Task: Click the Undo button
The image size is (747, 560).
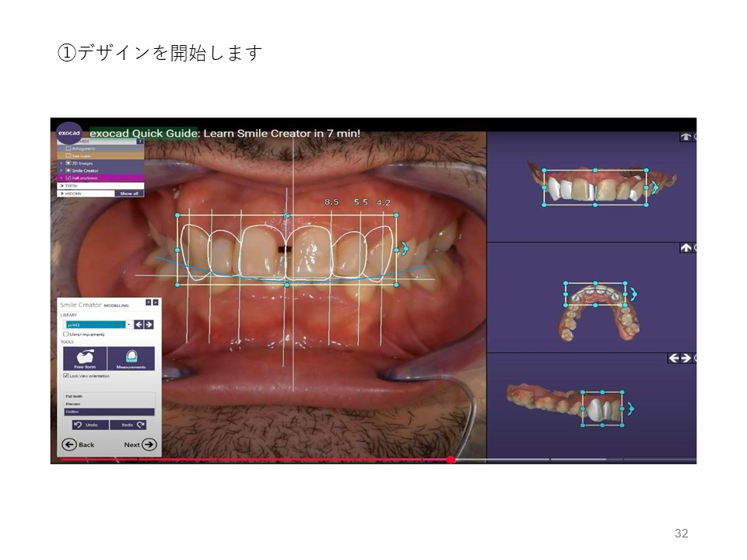Action: click(89, 425)
